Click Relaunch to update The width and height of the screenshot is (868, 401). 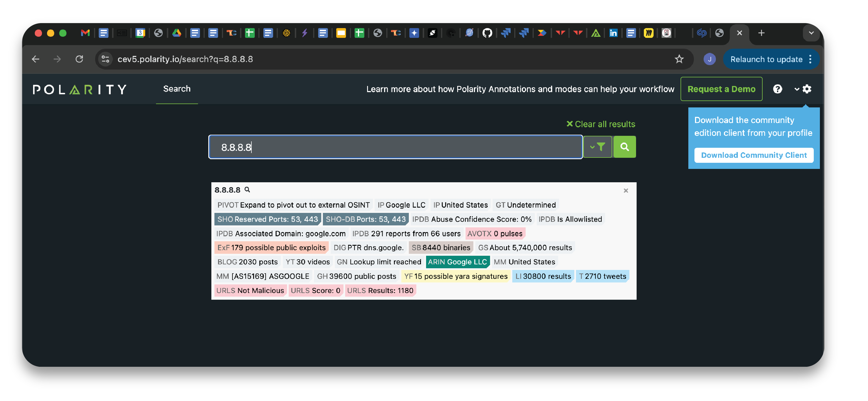(766, 59)
